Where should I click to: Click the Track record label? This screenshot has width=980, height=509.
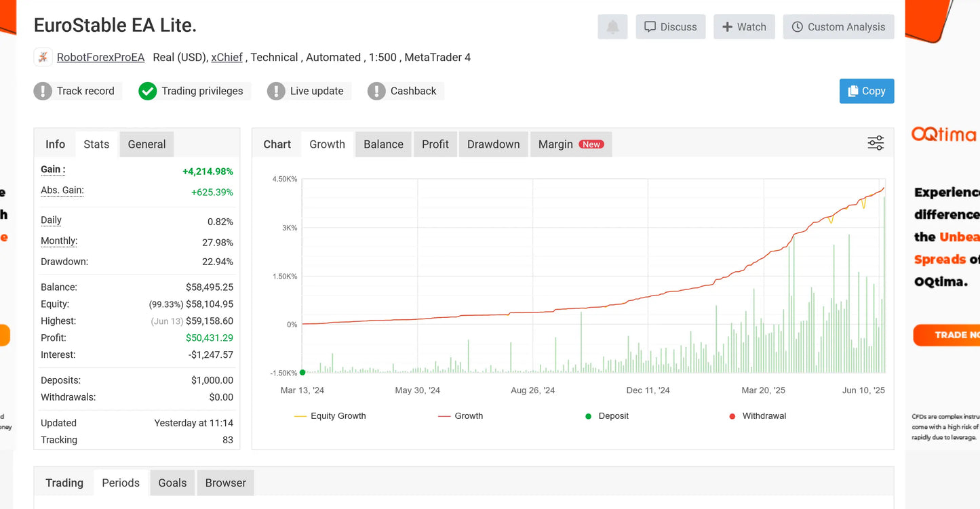85,91
